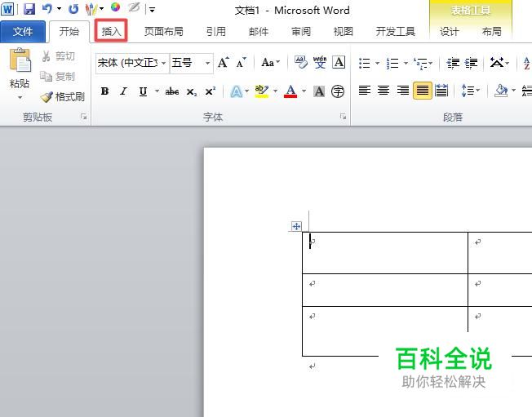Center align text
The width and height of the screenshot is (532, 417).
383,91
